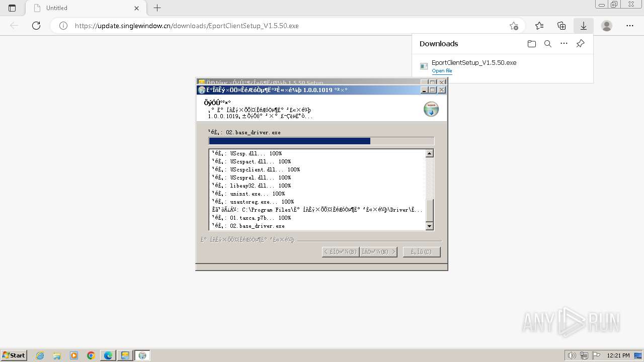Click the address bar URL
Screen dimensions: 644x362
click(187, 26)
